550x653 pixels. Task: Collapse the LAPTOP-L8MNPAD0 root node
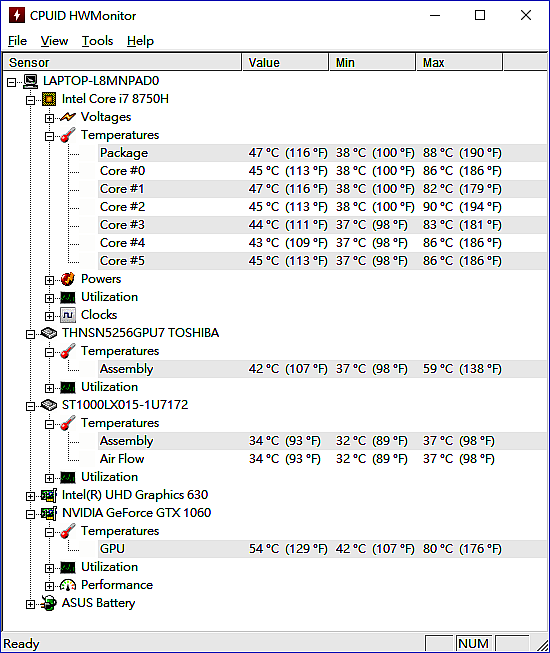(x=11, y=82)
